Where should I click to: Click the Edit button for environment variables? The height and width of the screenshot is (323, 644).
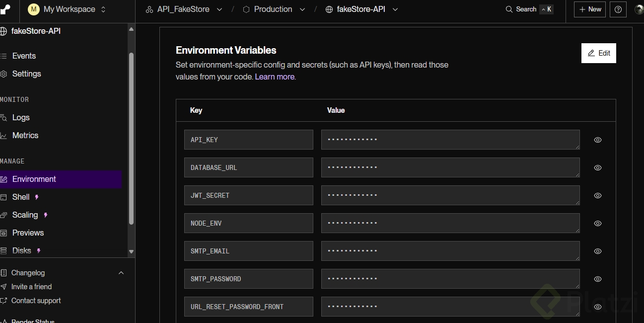click(x=598, y=53)
